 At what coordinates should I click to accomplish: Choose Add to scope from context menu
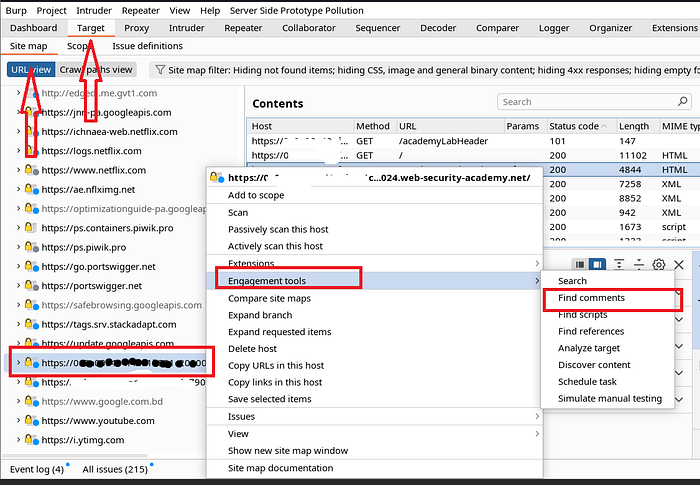(375, 195)
